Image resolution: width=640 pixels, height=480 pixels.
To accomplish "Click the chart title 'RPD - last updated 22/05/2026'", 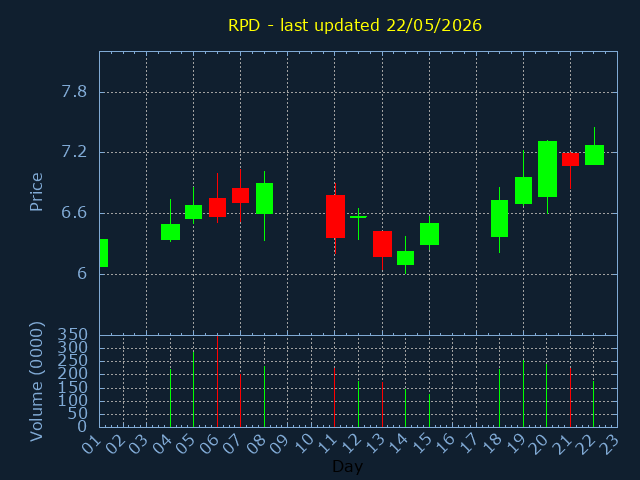I will point(355,25).
